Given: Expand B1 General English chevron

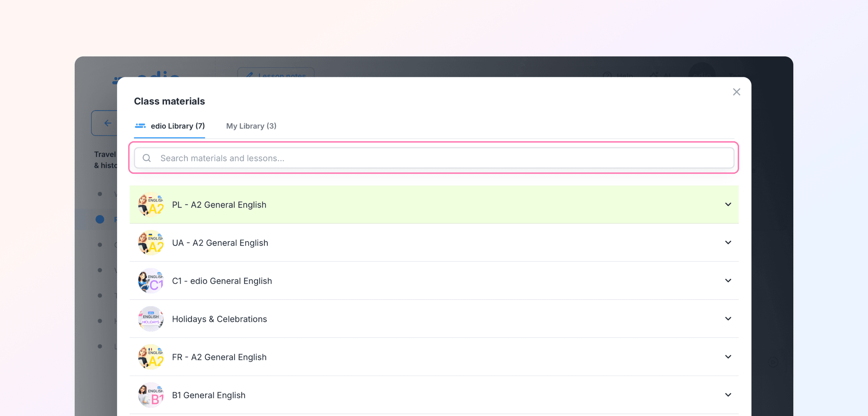Looking at the screenshot, I should (728, 395).
